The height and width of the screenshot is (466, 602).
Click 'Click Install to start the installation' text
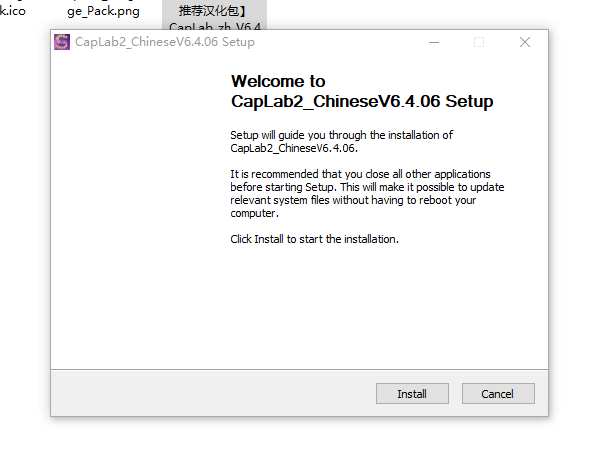tap(314, 239)
